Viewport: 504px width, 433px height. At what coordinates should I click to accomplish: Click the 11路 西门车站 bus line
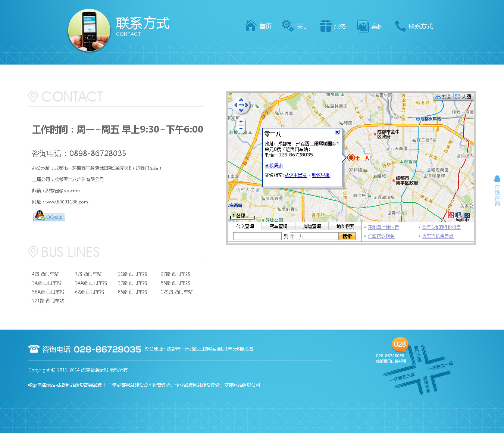(132, 274)
